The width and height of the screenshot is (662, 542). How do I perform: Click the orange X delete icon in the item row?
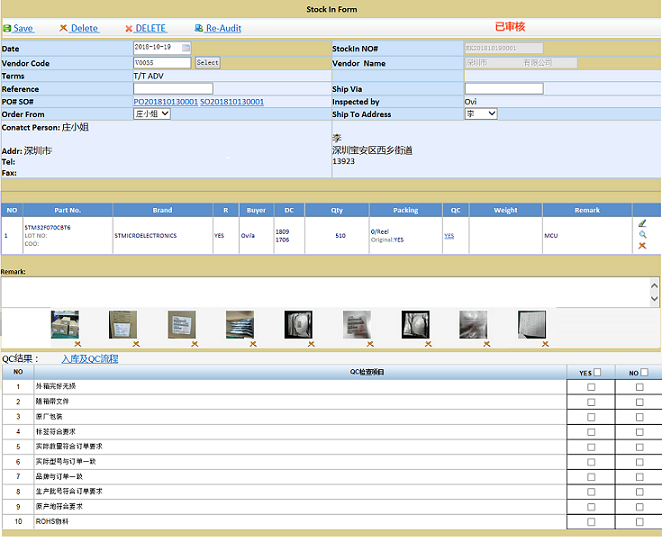[x=642, y=246]
